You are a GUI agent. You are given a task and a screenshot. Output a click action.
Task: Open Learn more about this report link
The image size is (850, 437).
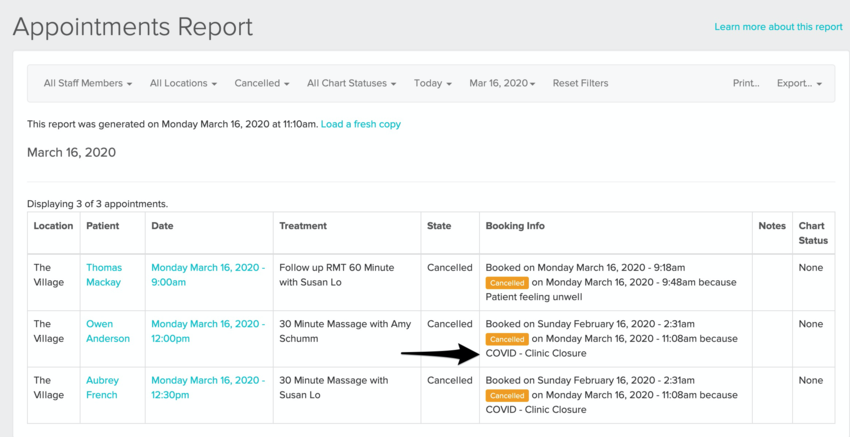(778, 27)
